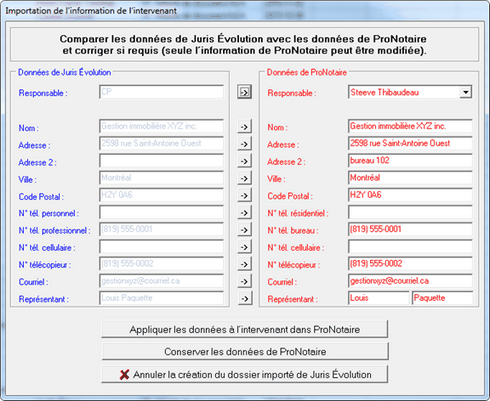Screen dimensions: 490x401
Task: Edit the ProNotaire Adresse field
Action: click(410, 143)
